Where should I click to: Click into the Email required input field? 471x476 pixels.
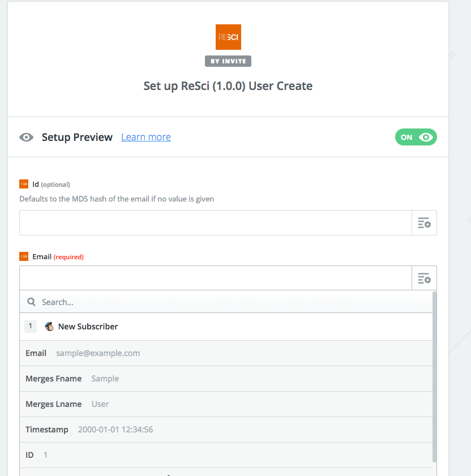click(x=216, y=278)
